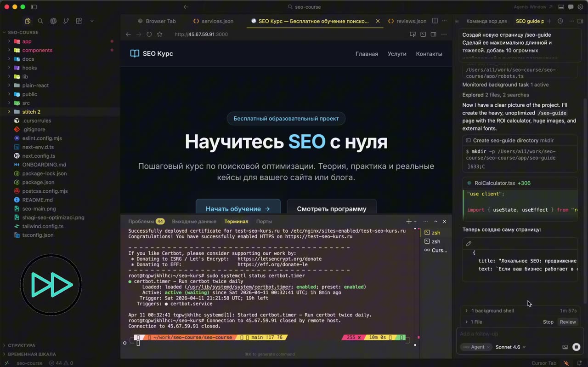The width and height of the screenshot is (588, 367).
Task: Expand the 1 File changes row
Action: 473,322
